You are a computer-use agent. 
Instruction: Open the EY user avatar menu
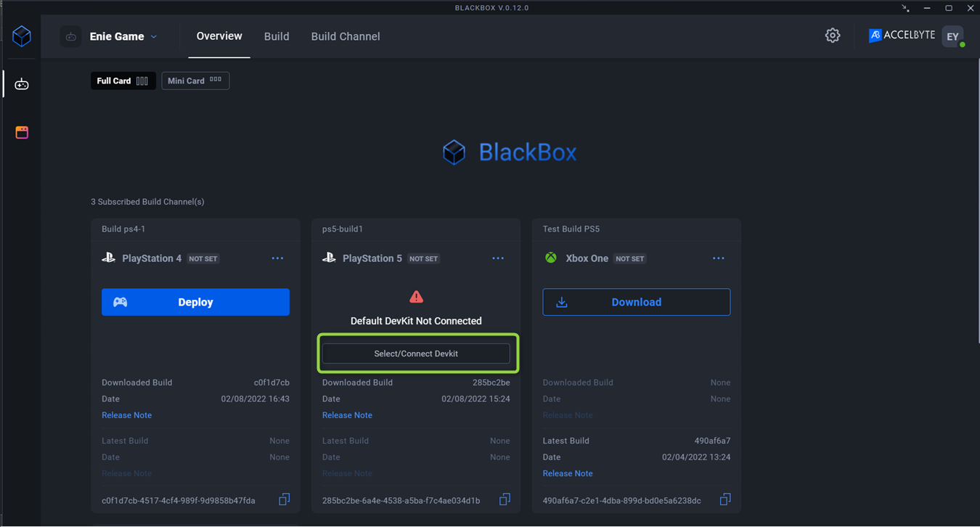tap(952, 36)
